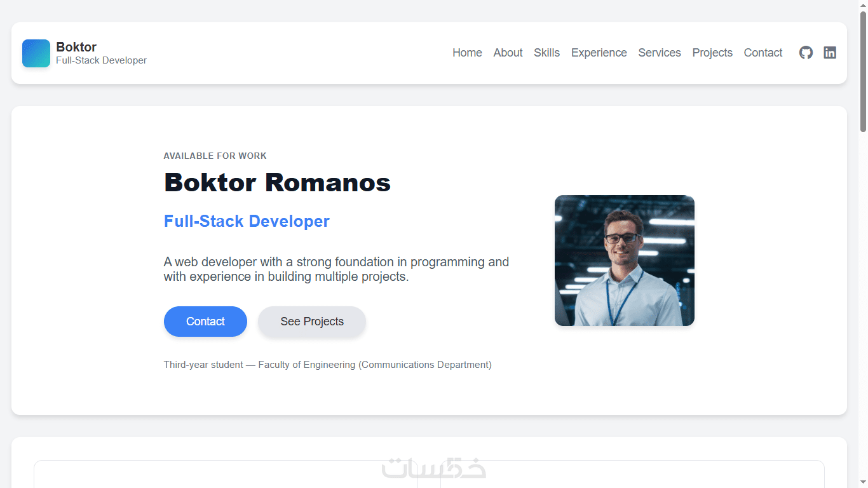This screenshot has width=868, height=488.
Task: Click the See Projects button
Action: (312, 322)
